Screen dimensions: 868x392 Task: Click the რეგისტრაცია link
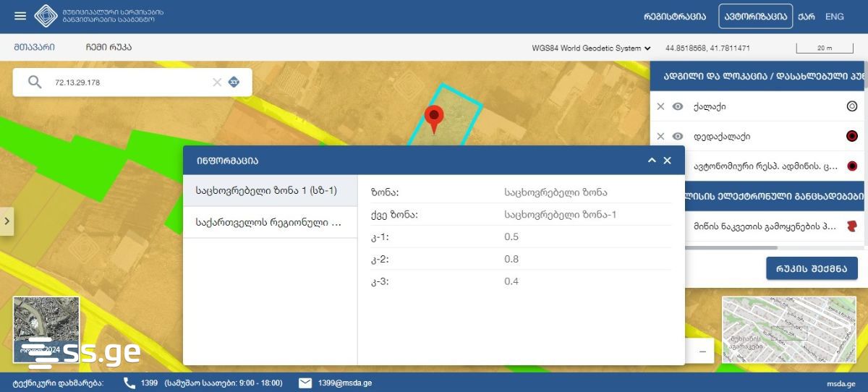coord(675,16)
